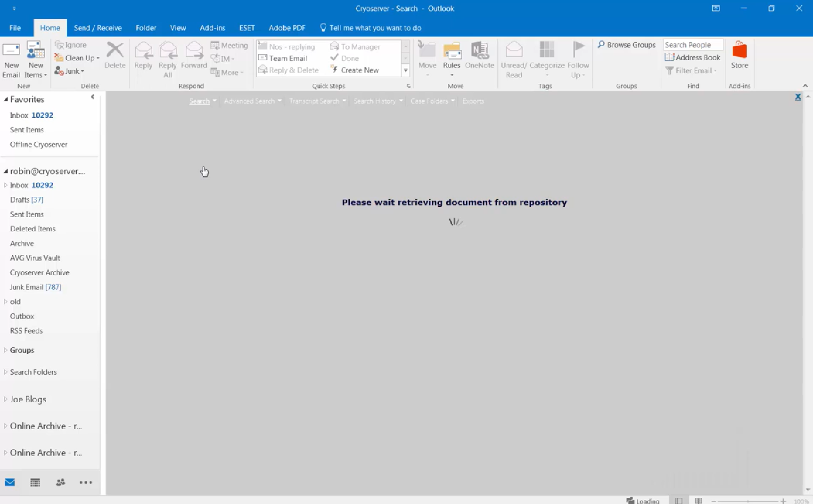Open the Address Book
This screenshot has width=813, height=504.
click(x=692, y=57)
